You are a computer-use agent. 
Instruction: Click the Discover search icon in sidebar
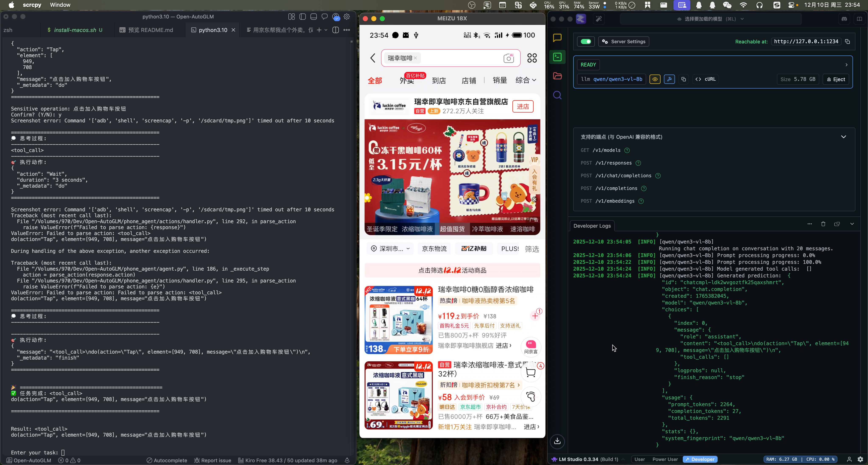pos(557,95)
